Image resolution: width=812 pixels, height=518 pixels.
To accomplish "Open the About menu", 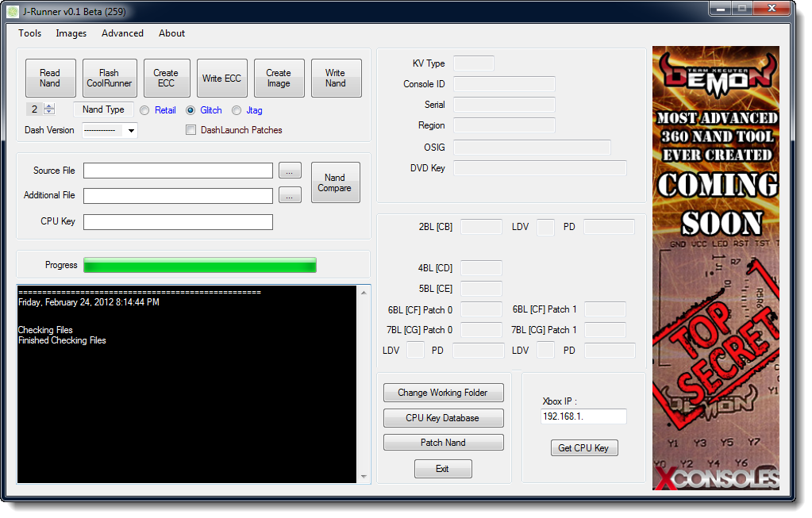I will (171, 33).
